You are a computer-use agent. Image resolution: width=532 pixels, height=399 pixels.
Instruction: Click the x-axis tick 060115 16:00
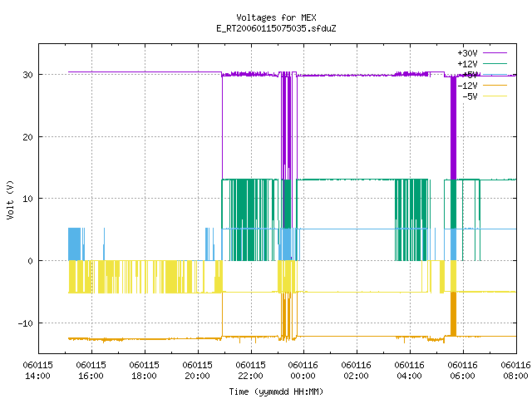pos(91,370)
